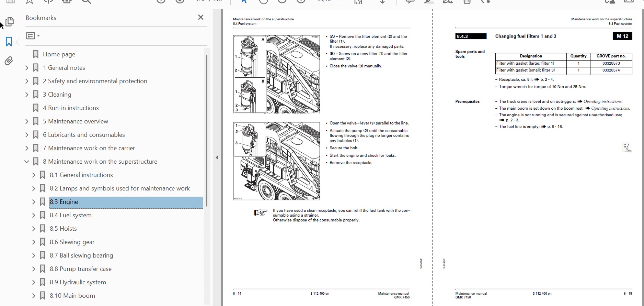The image size is (644, 306).
Task: Click the Bookmarks panel icon in sidebar
Action: (9, 42)
